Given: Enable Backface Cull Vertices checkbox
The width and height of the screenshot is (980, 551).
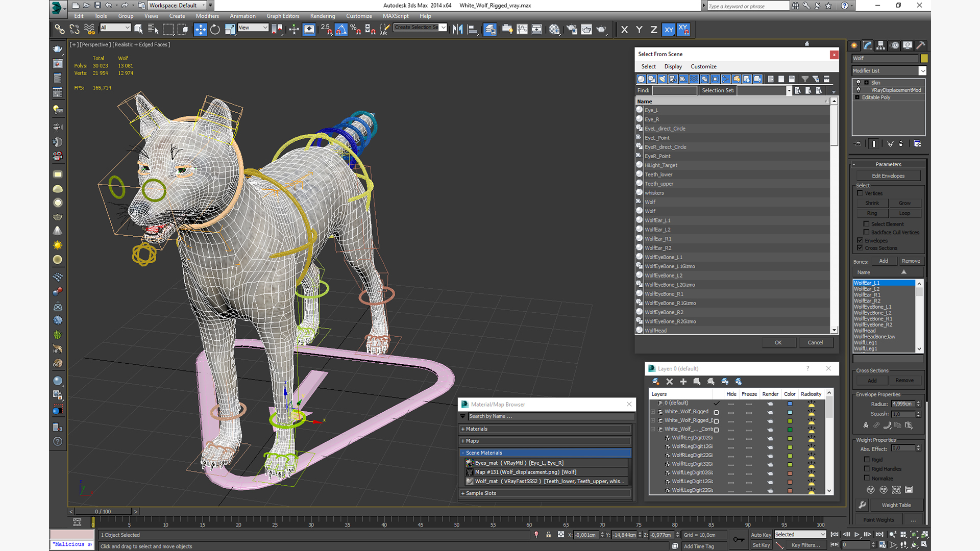Looking at the screenshot, I should click(866, 232).
